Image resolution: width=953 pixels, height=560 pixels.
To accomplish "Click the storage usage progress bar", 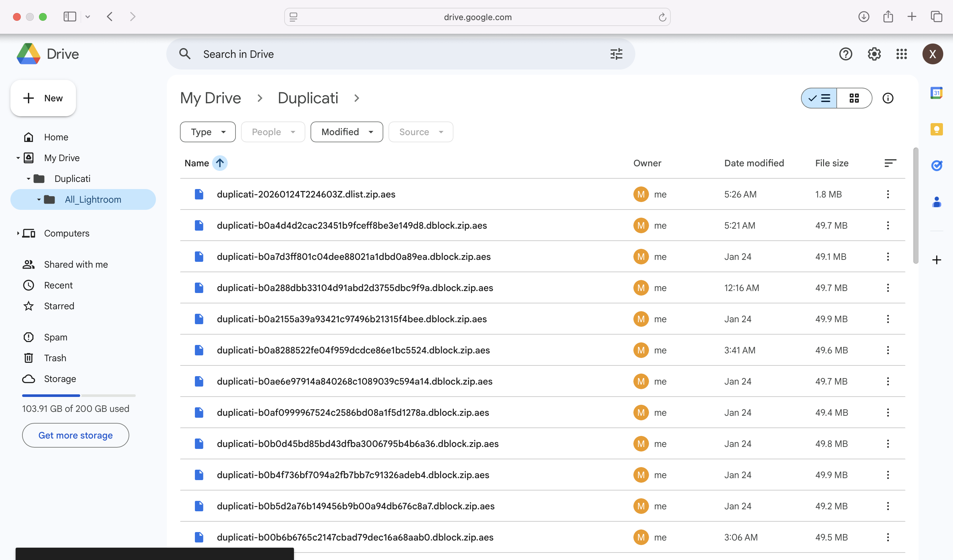I will (79, 396).
